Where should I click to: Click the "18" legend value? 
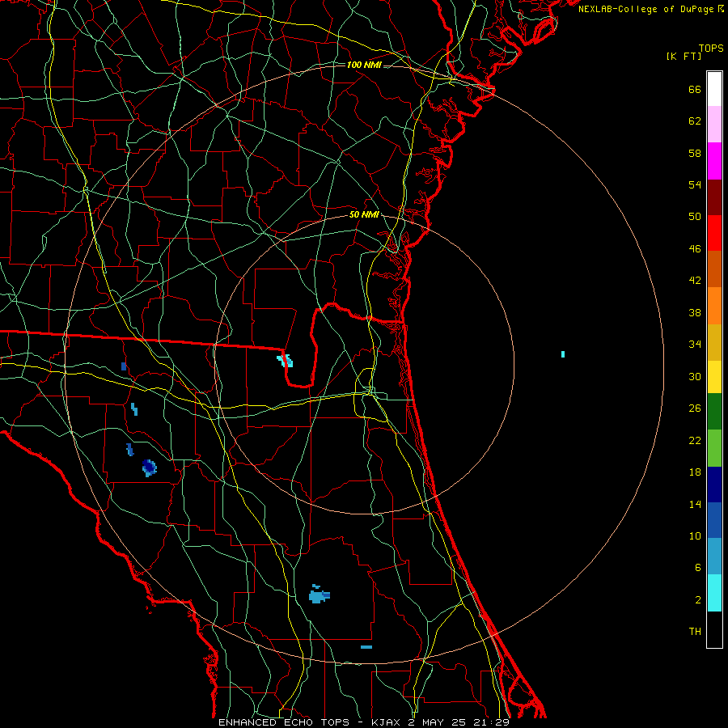[x=695, y=472]
